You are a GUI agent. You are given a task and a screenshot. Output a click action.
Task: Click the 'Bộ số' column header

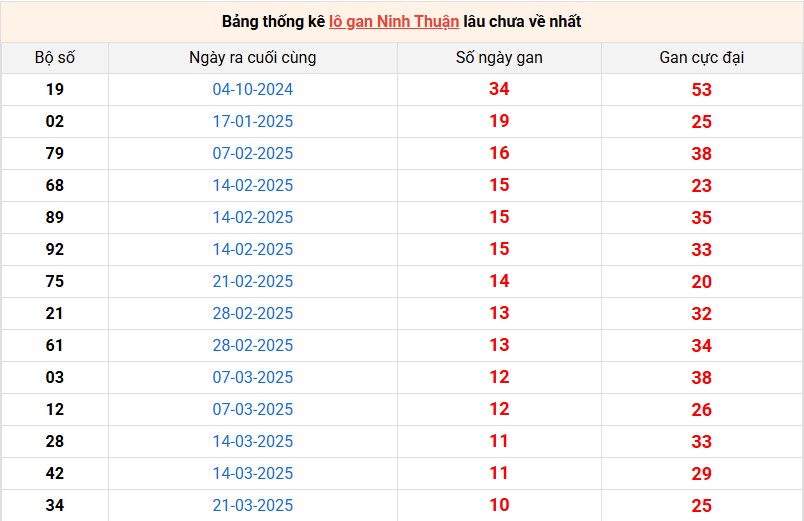click(x=55, y=57)
